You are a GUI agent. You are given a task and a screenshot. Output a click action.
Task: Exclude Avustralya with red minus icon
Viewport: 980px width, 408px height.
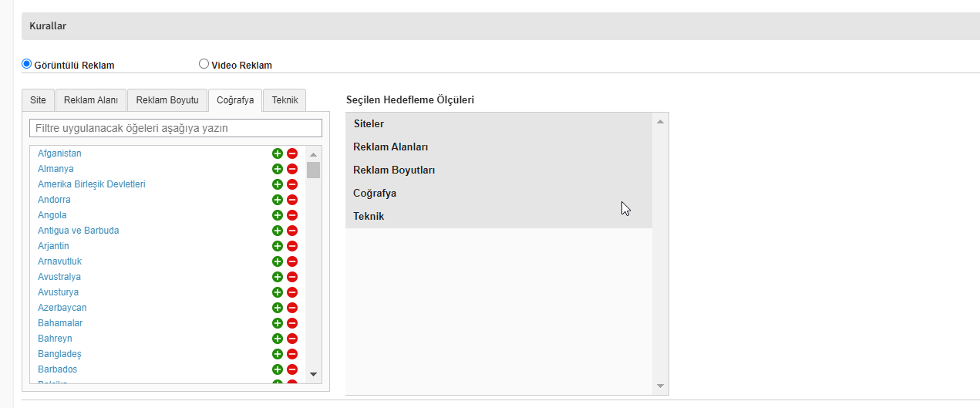[292, 277]
